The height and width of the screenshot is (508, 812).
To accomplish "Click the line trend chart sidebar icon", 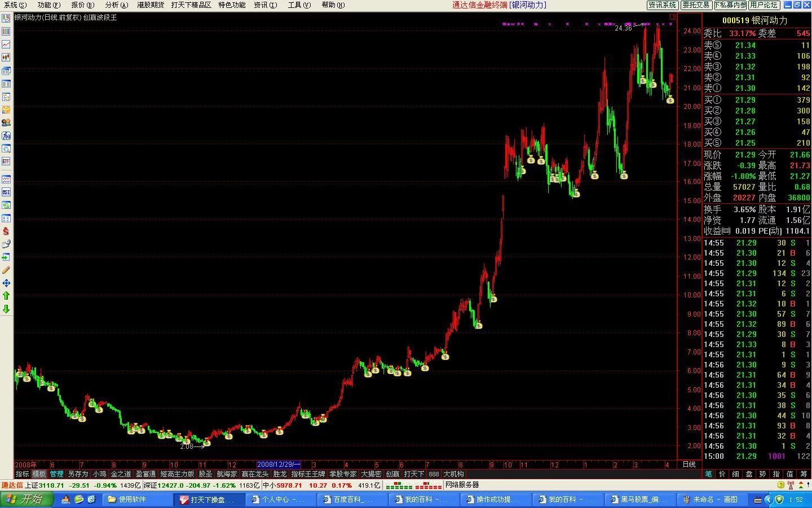I will (6, 45).
